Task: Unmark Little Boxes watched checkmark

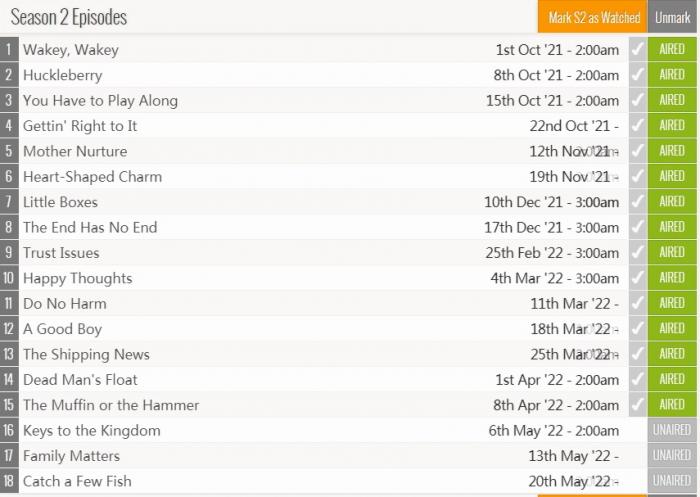Action: coord(637,202)
